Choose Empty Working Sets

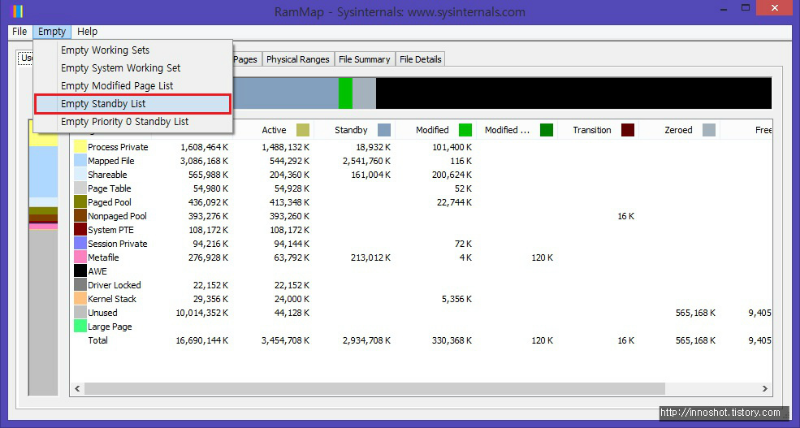pos(133,50)
